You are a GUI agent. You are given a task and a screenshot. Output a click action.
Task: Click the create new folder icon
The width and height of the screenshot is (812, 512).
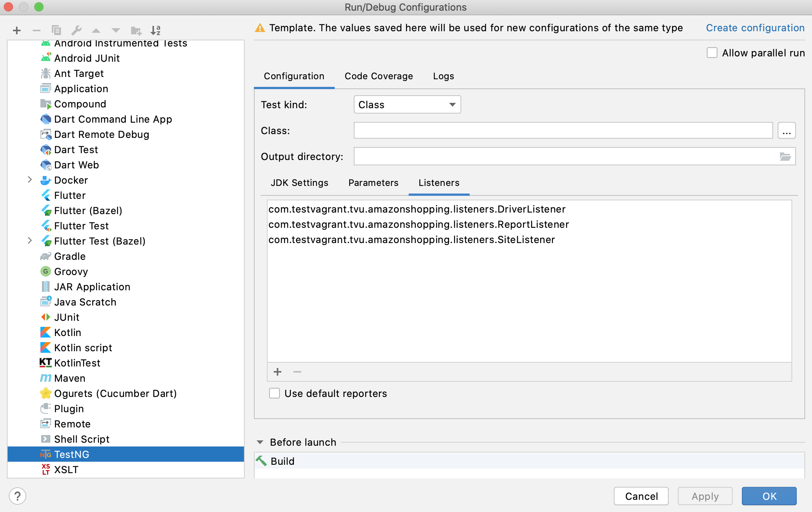[136, 30]
